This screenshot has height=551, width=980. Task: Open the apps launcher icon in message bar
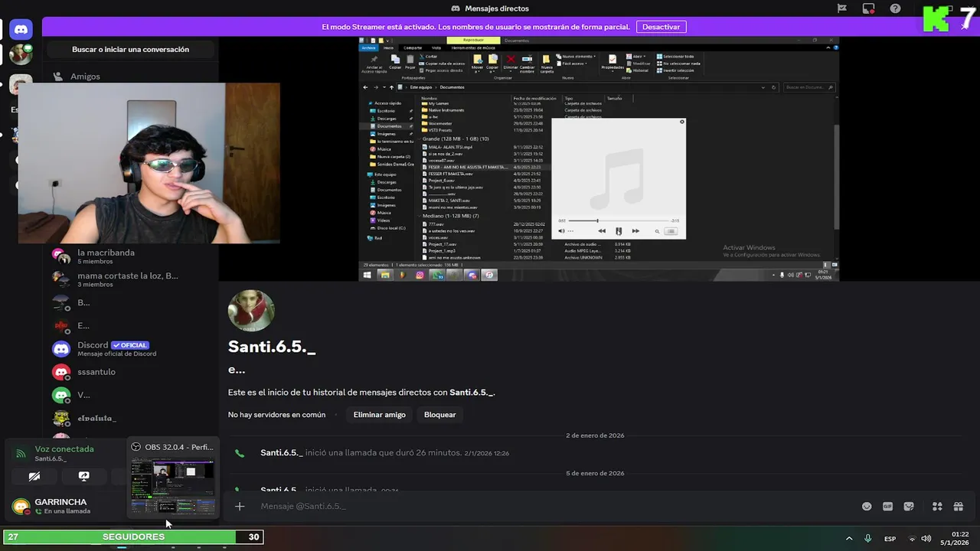pos(937,507)
